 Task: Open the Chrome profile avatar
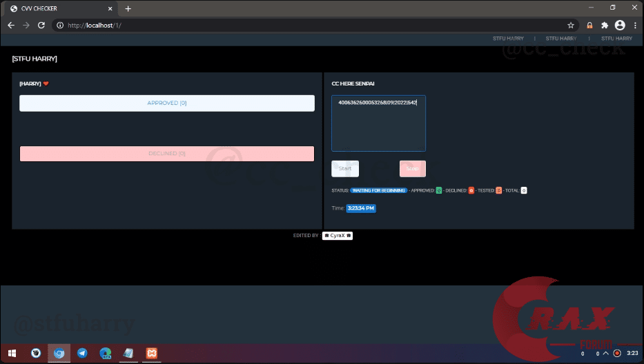point(620,26)
